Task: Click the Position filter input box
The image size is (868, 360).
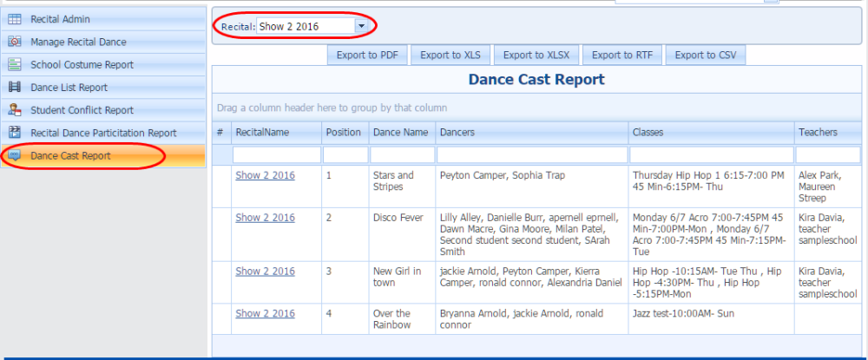Action: (345, 154)
